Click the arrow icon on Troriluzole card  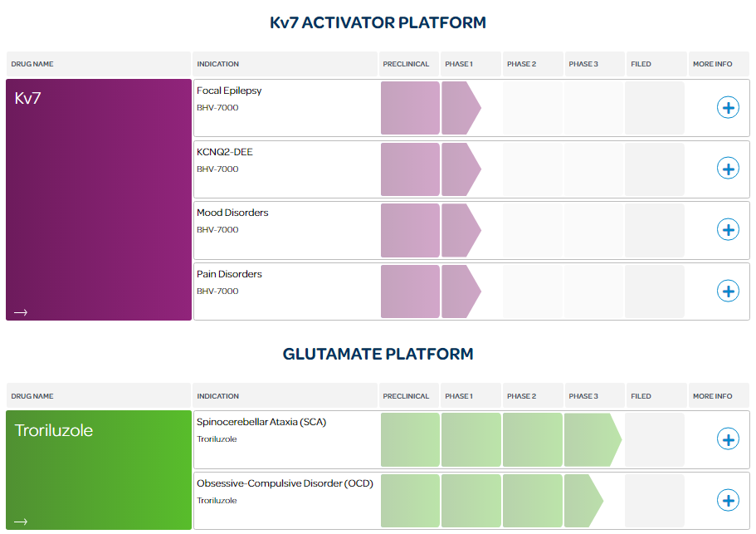[x=21, y=522]
